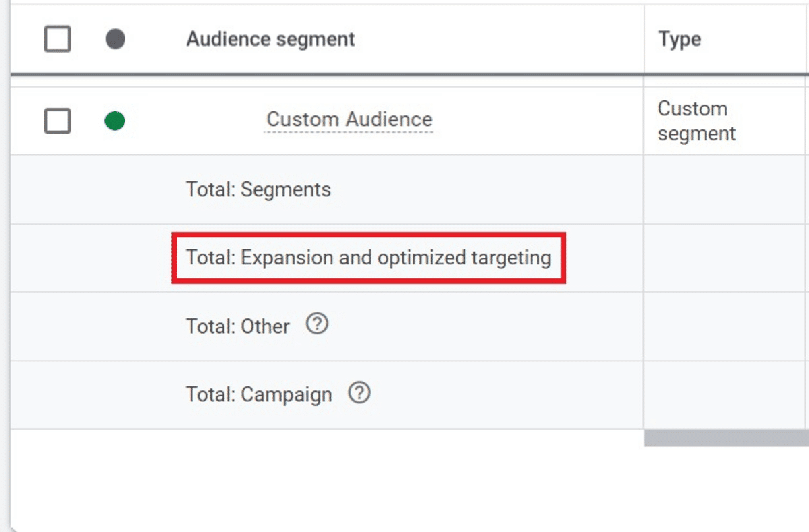Check the select-all checkbox in the header

point(57,38)
